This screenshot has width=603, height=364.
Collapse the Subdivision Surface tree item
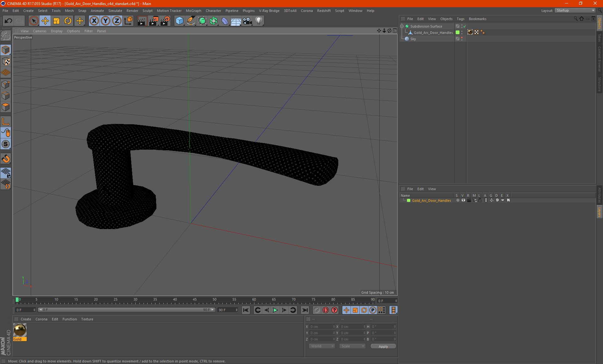pyautogui.click(x=402, y=26)
